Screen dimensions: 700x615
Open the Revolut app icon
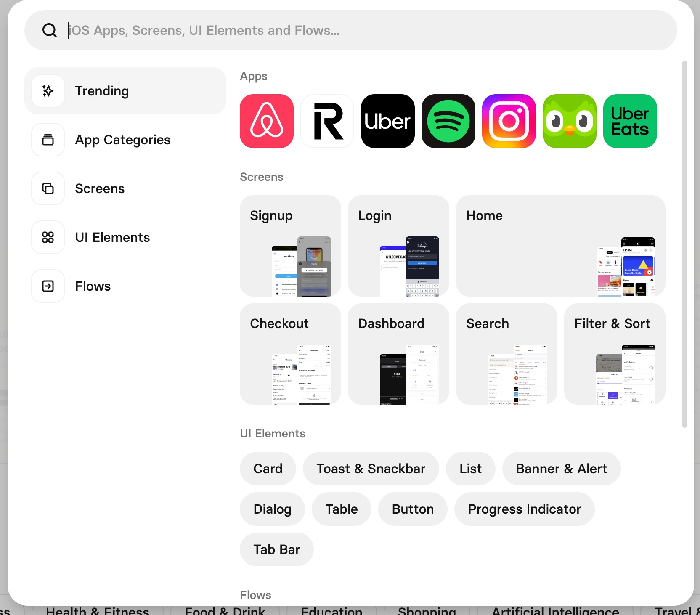pos(327,121)
